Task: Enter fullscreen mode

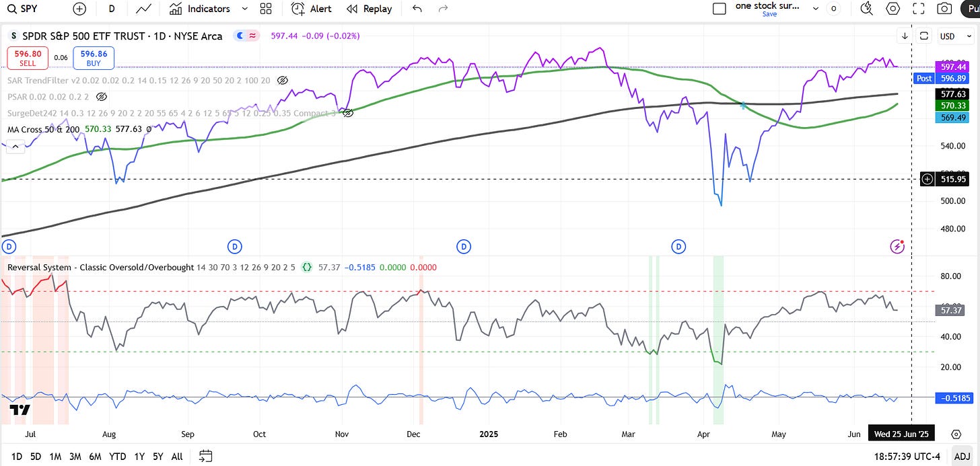Action: tap(919, 9)
